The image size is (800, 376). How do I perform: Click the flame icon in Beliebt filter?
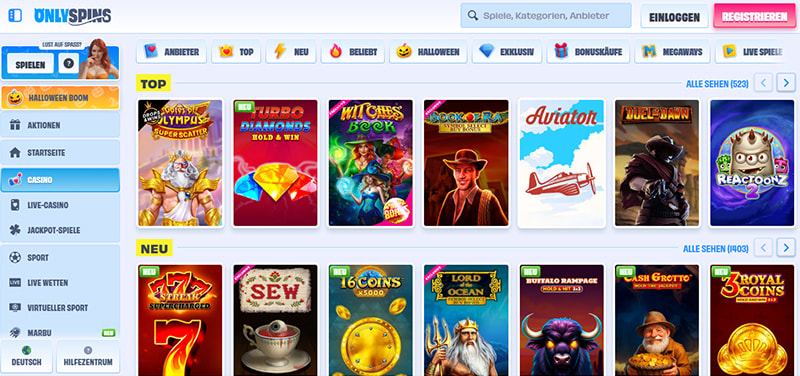click(335, 52)
